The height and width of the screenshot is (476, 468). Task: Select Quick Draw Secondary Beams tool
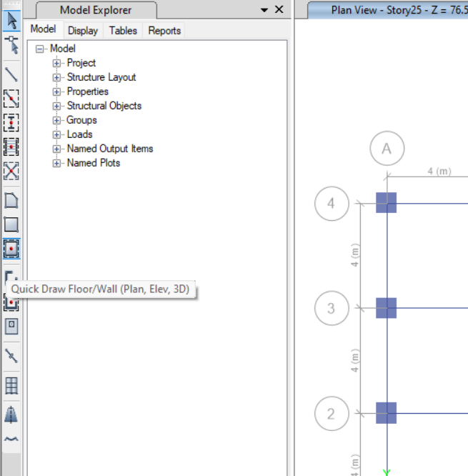pyautogui.click(x=11, y=147)
